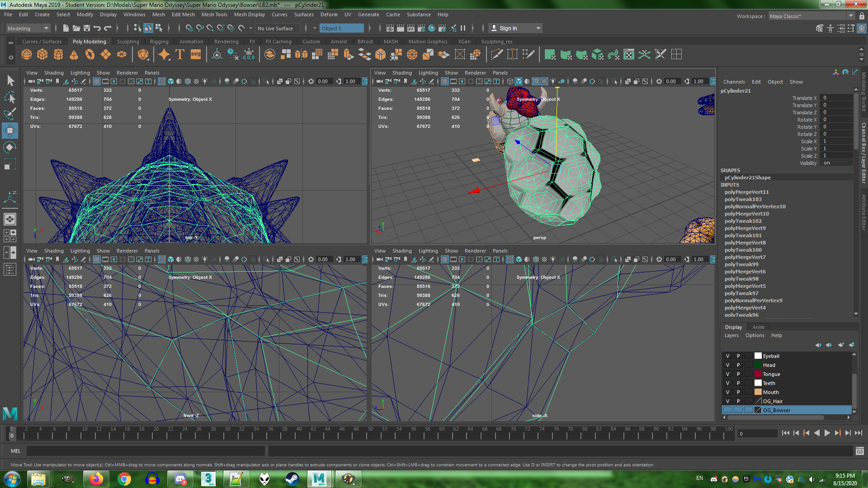Toggle visibility of the Head layer
This screenshot has width=868, height=488.
[x=727, y=365]
